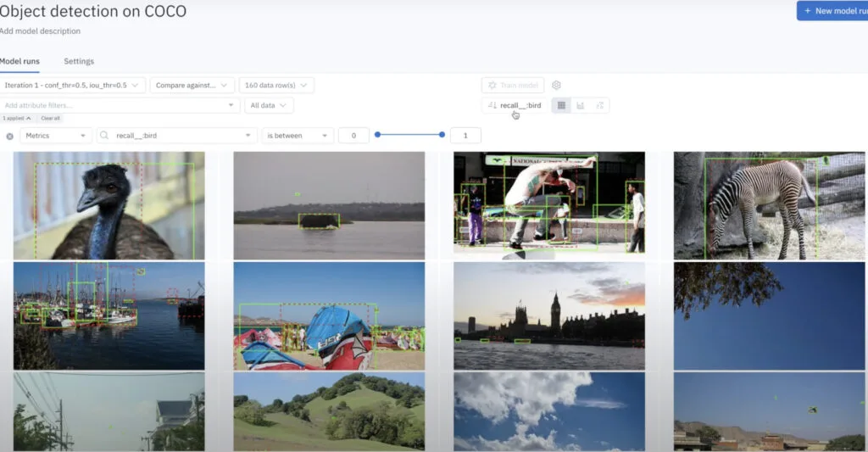Image resolution: width=868 pixels, height=452 pixels.
Task: Switch to grid gallery view
Action: pyautogui.click(x=560, y=106)
